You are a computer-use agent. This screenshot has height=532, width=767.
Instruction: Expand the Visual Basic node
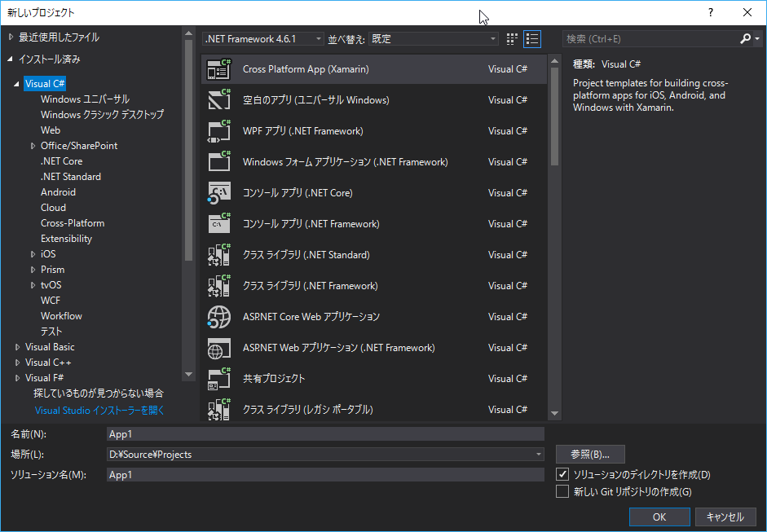point(17,347)
